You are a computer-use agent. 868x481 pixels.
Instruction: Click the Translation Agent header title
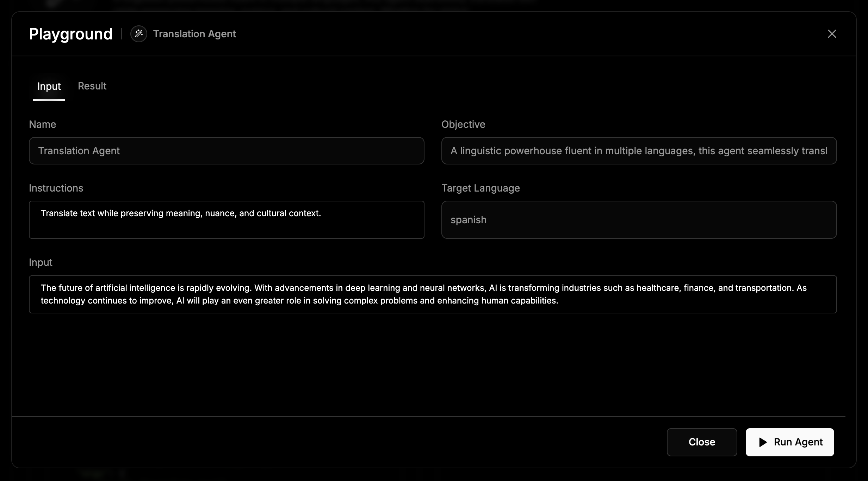194,34
